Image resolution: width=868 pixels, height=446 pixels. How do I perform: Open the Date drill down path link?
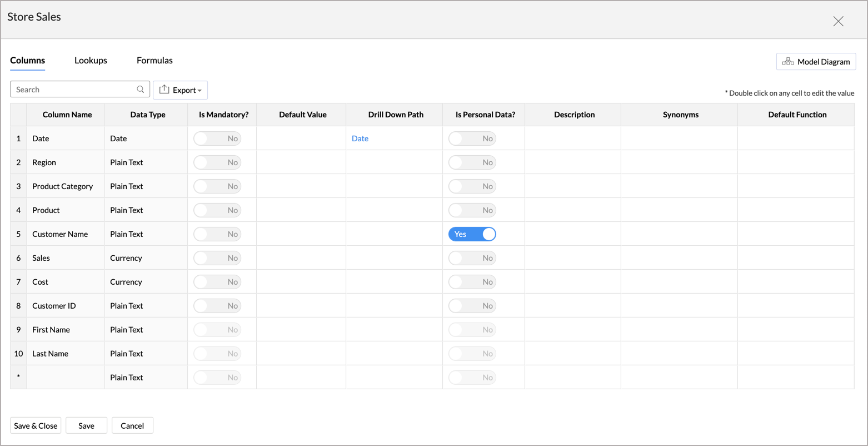[360, 138]
